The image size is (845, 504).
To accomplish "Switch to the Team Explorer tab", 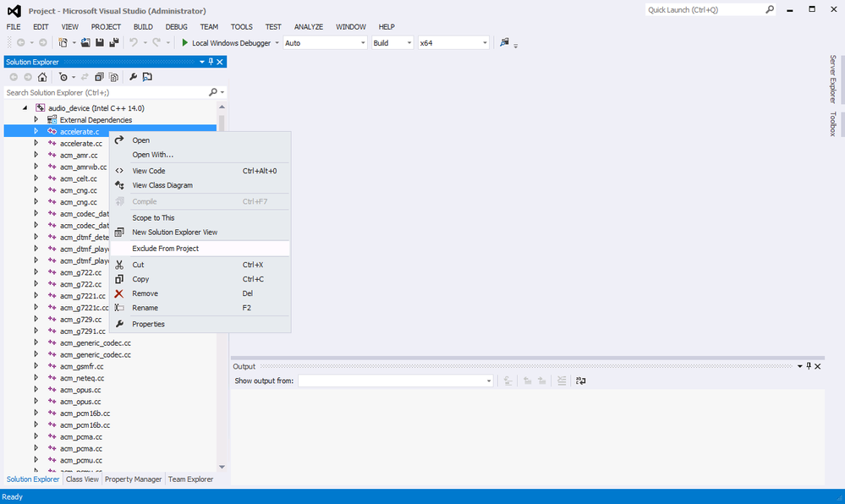I will click(x=191, y=479).
